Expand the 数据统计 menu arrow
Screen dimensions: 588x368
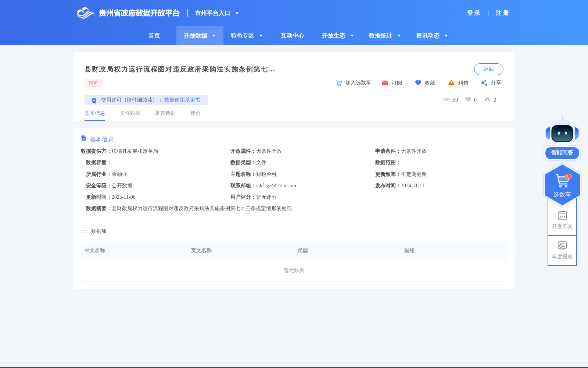[x=399, y=36]
